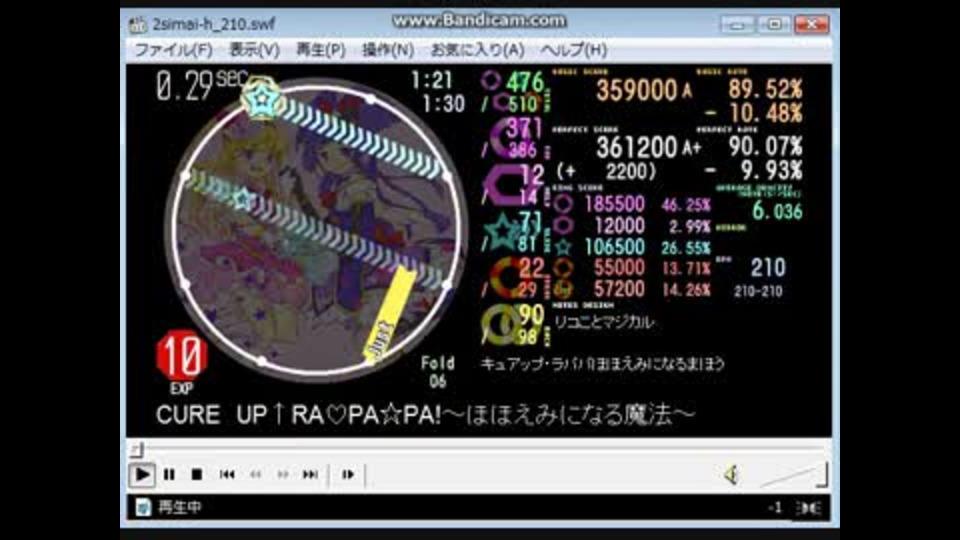Click the star note on lower slide
This screenshot has height=540, width=960.
click(x=244, y=199)
